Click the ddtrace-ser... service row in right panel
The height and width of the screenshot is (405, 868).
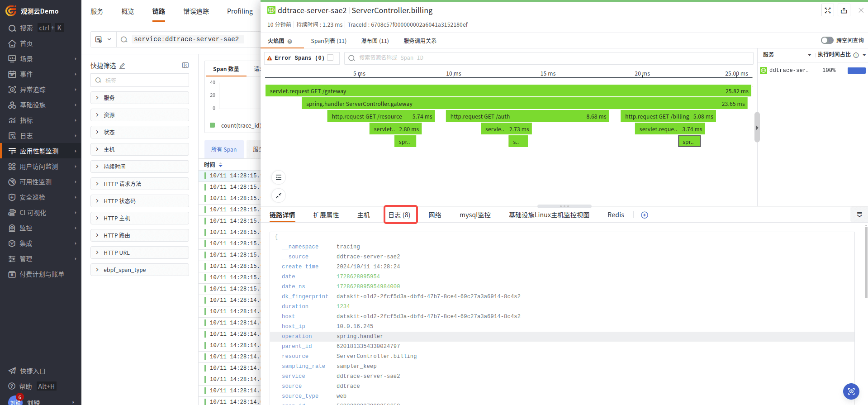(x=812, y=70)
